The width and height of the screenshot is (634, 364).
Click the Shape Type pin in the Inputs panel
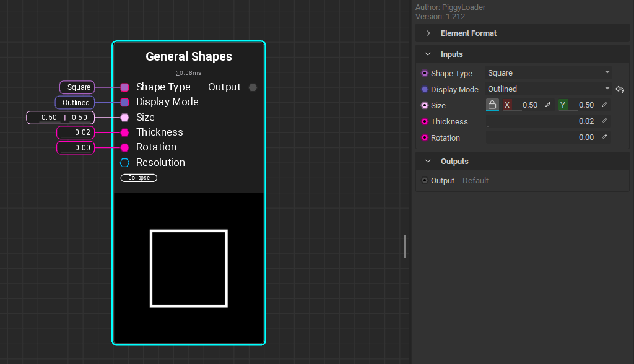click(x=425, y=73)
